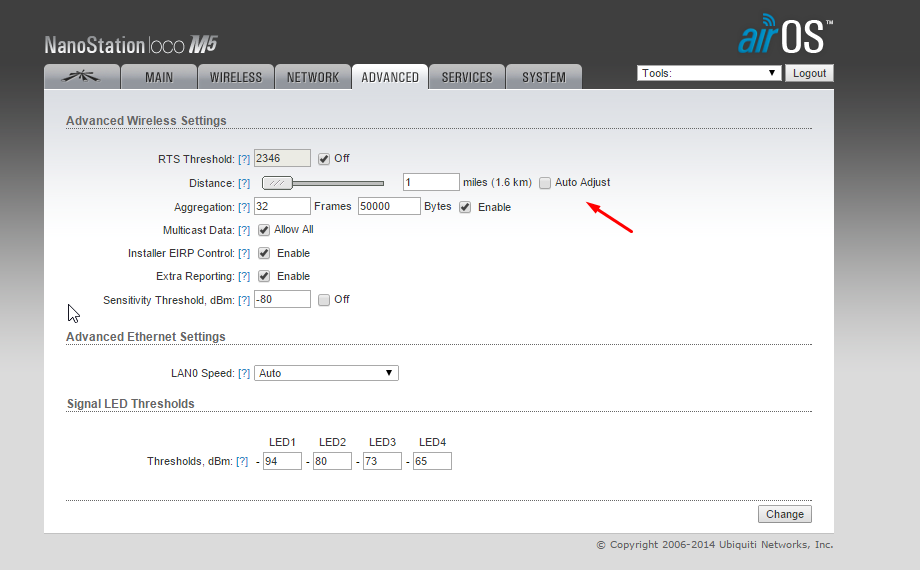This screenshot has height=570, width=920.
Task: Expand the Tools dropdown
Action: pyautogui.click(x=709, y=73)
